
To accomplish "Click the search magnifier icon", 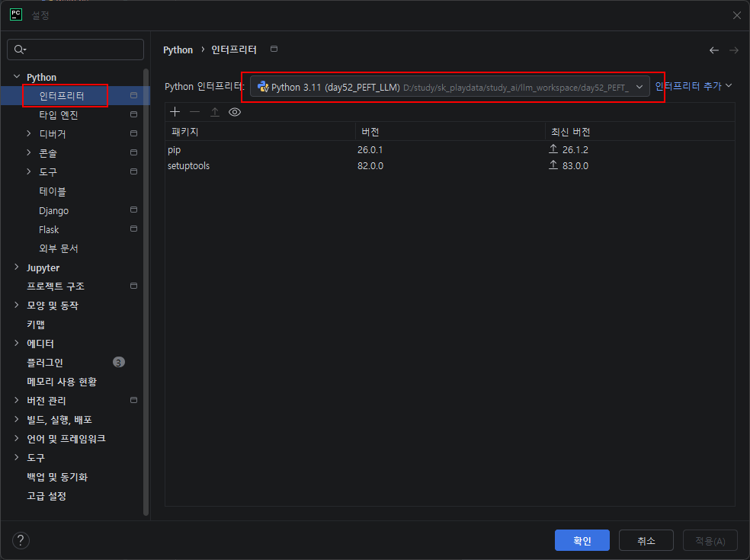I will (x=20, y=50).
